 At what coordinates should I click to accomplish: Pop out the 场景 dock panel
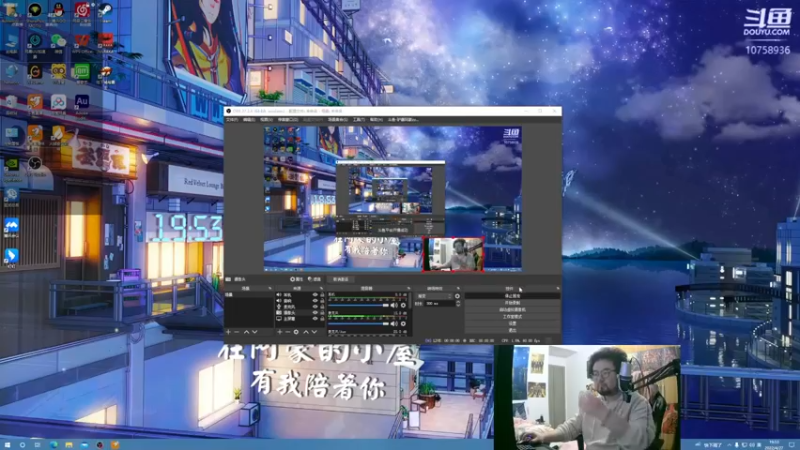tap(270, 288)
